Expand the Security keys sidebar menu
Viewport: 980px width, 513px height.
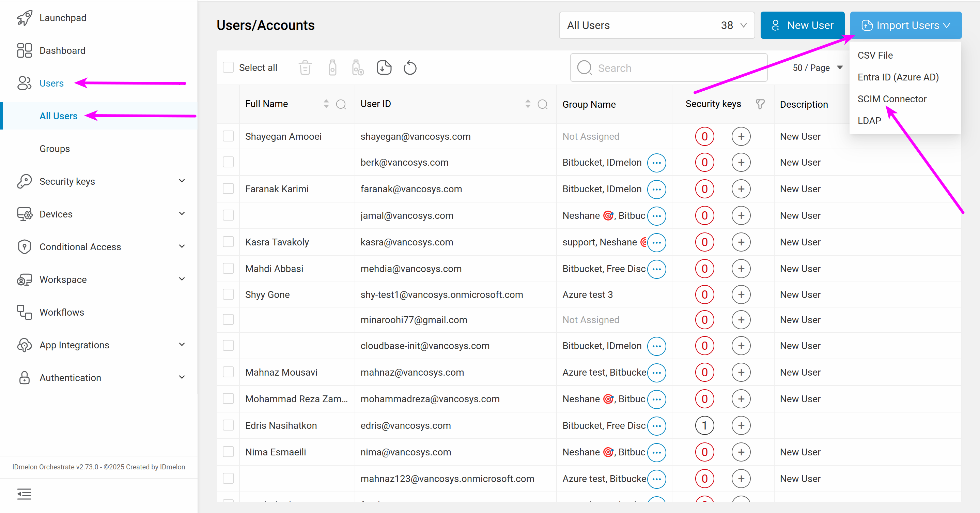182,181
